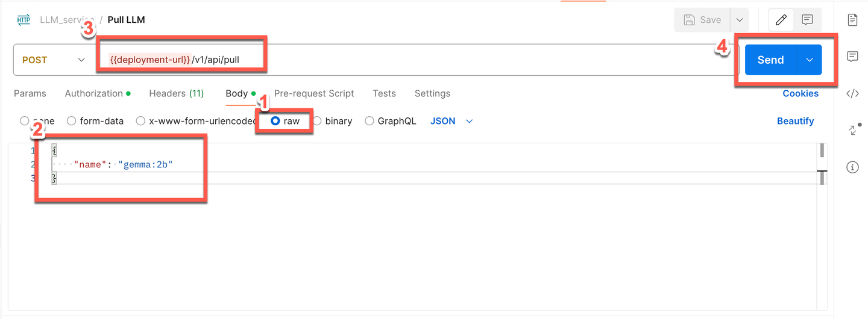Switch to the Params tab

30,93
